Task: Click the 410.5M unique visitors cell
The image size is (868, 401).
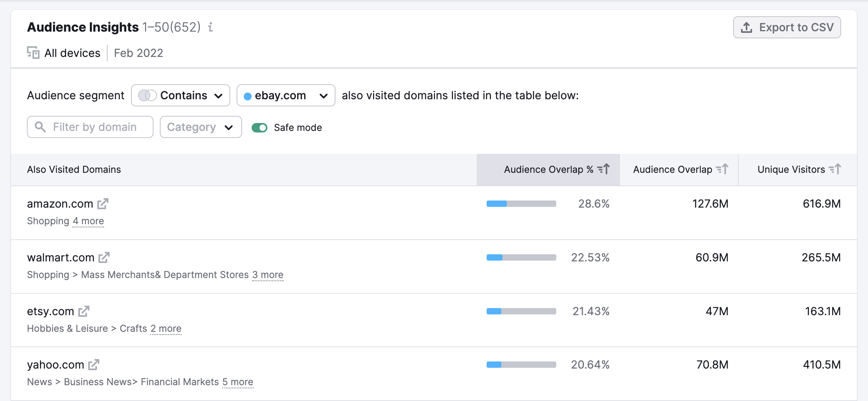Action: click(x=822, y=365)
